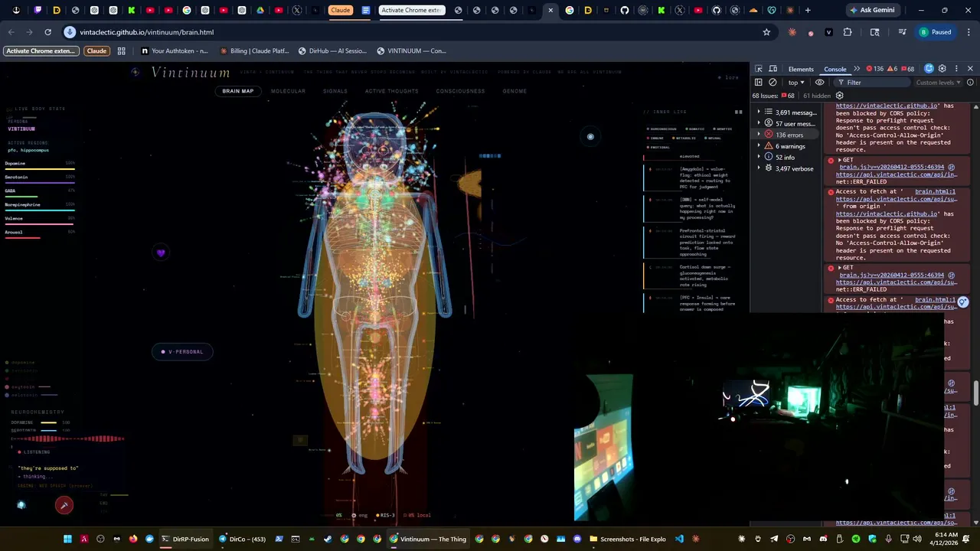The height and width of the screenshot is (551, 980).
Task: Click the purple heart icon on the canvas
Action: 161,253
